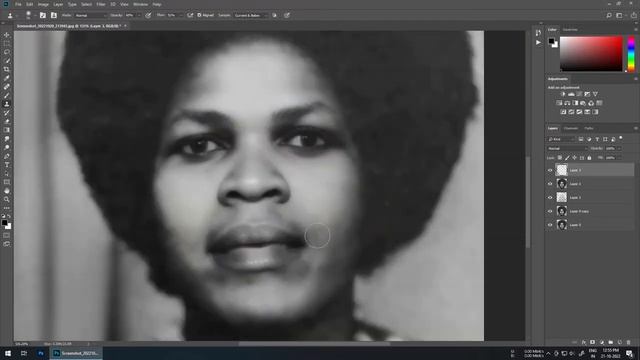Toggle airbrush build-up effect
The image size is (640, 360).
190,15
